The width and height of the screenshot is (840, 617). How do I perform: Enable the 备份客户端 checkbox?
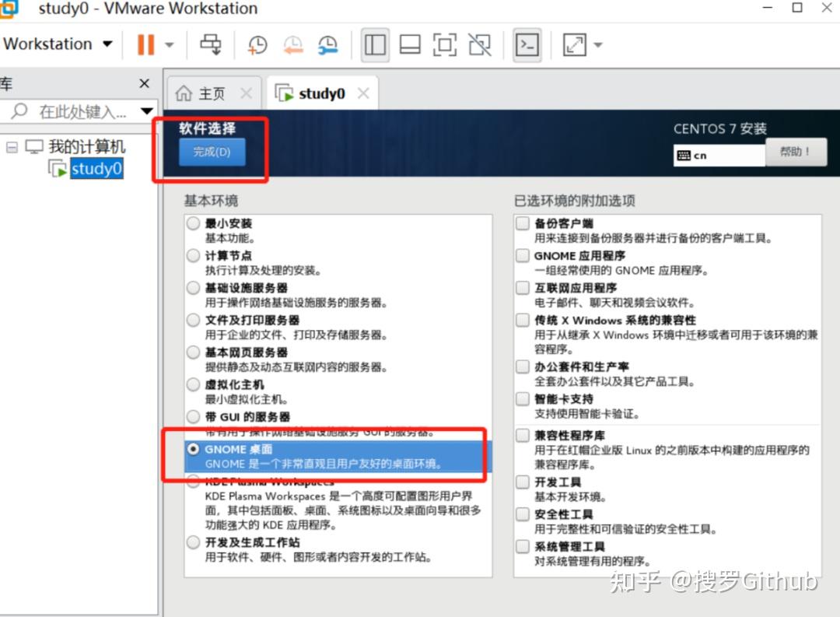(523, 223)
